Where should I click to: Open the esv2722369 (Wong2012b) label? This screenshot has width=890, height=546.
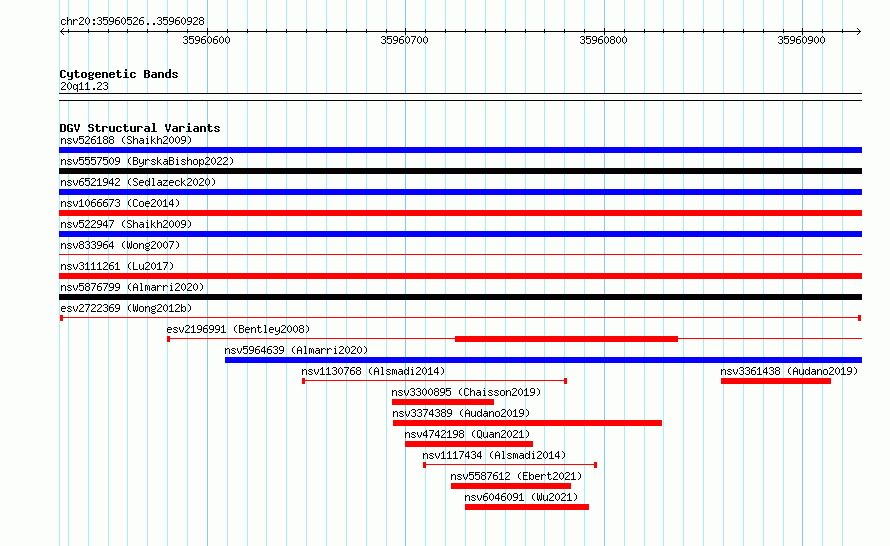click(126, 308)
